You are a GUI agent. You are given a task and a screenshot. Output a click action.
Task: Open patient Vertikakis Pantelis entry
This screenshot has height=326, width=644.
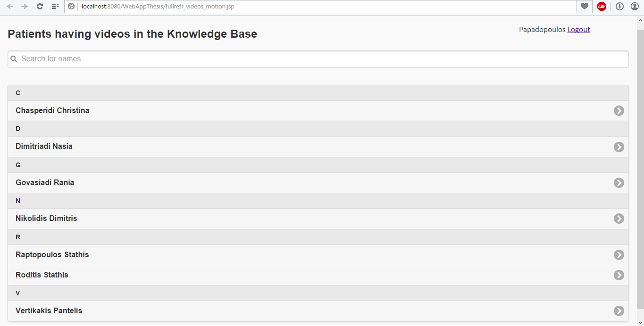[318, 311]
